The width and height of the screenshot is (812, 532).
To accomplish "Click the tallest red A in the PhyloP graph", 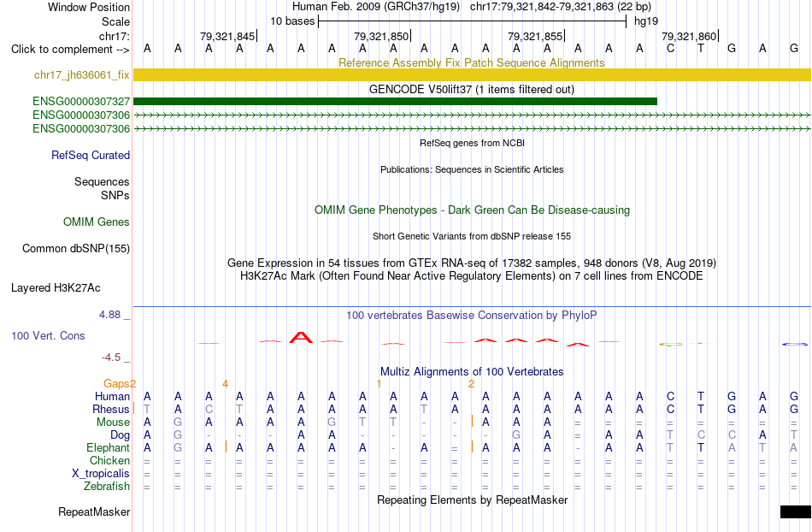I will 301,338.
